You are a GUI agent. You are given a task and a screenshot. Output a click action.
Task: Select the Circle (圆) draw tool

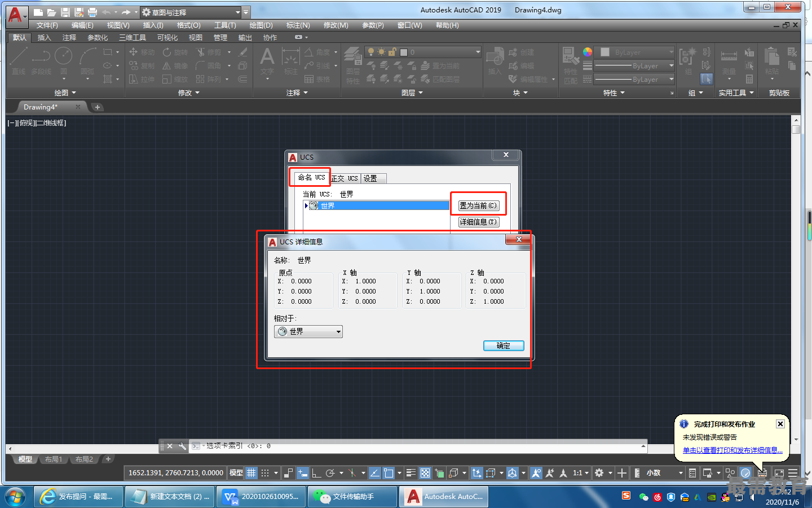pos(63,59)
